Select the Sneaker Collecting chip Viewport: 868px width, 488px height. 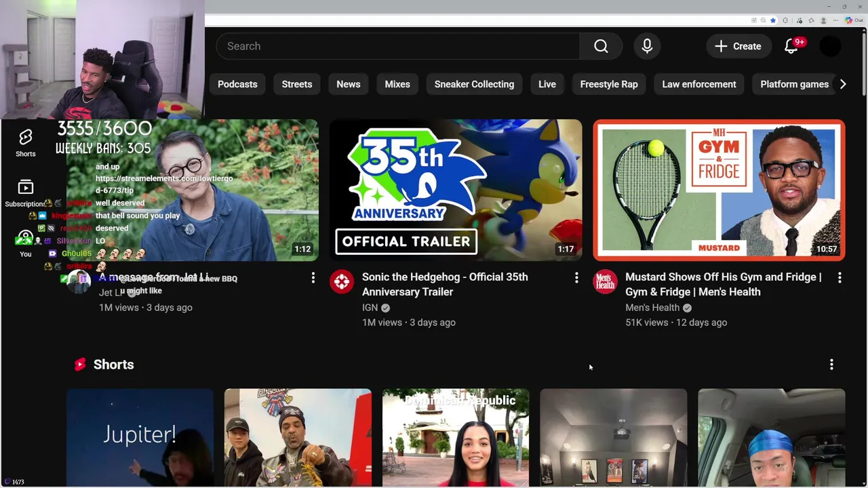point(474,84)
